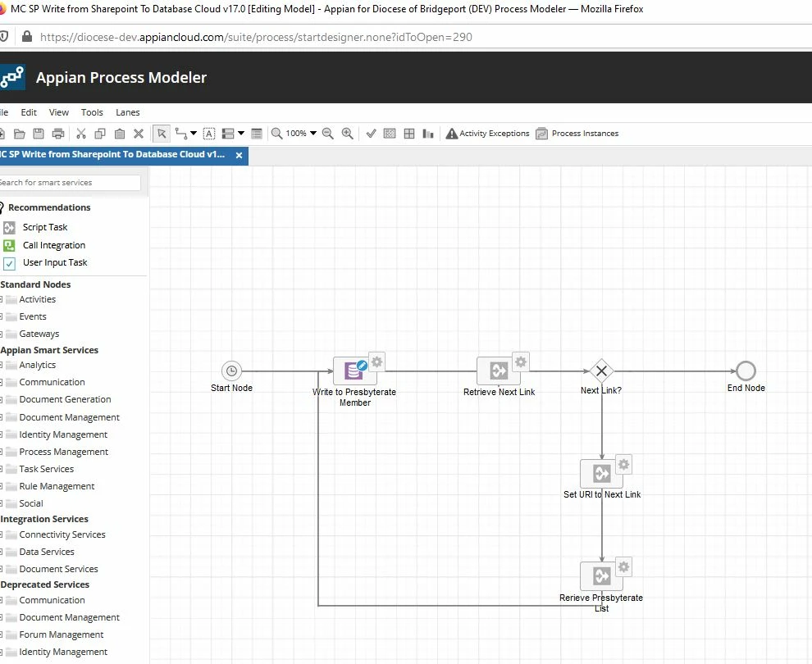Click the lane properties list icon
Viewport: 812px width, 664px height.
(x=257, y=134)
